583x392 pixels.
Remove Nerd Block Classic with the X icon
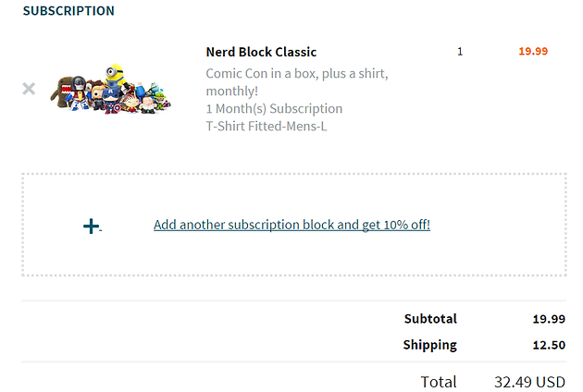click(29, 89)
